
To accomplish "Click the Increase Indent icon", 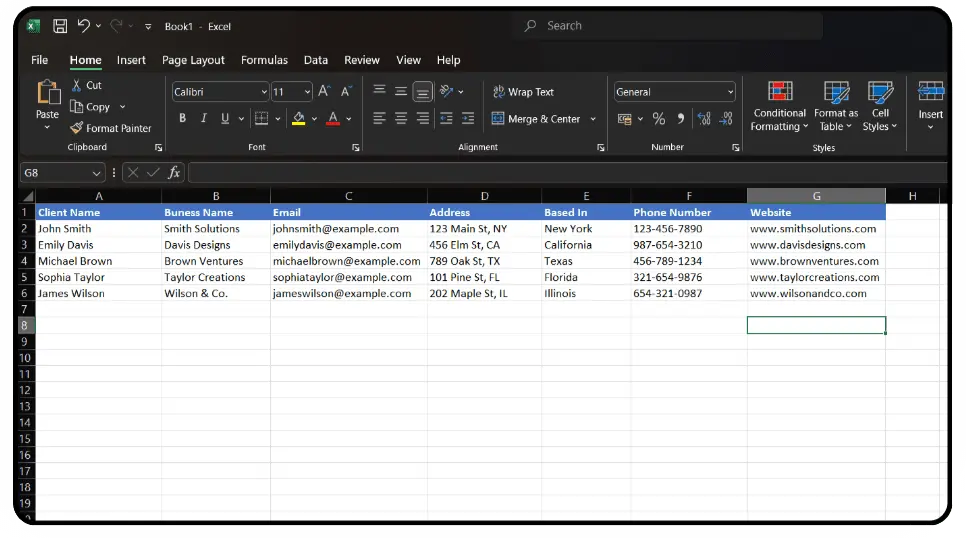I will pos(467,119).
